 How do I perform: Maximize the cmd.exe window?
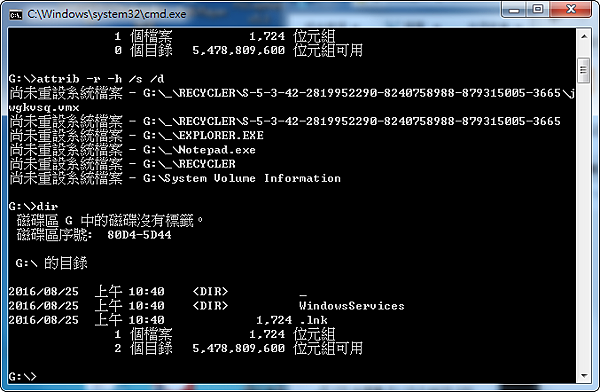(538, 9)
